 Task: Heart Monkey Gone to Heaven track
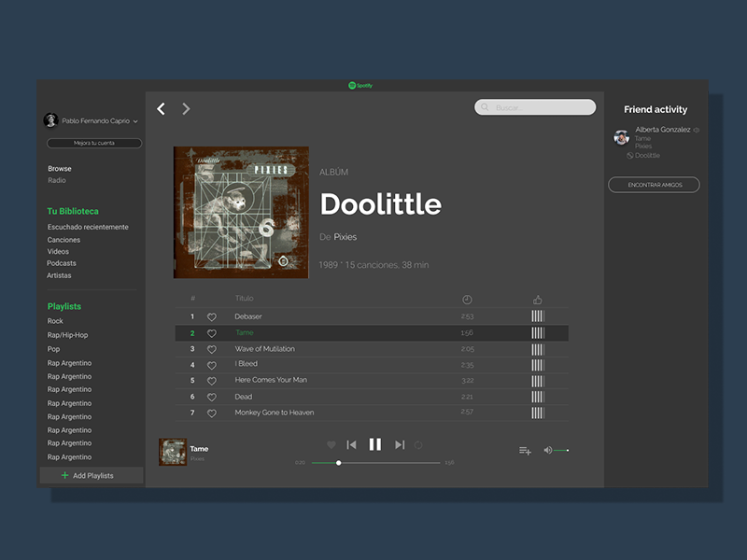click(212, 413)
